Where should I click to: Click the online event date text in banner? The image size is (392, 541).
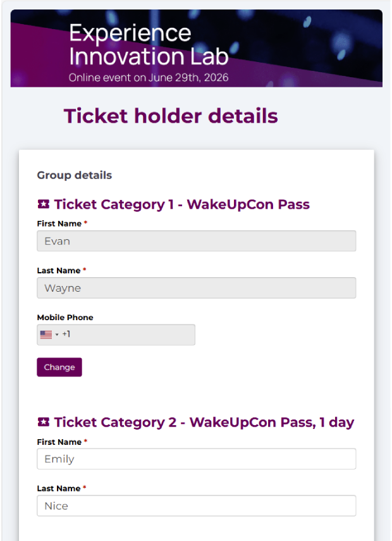coord(149,78)
